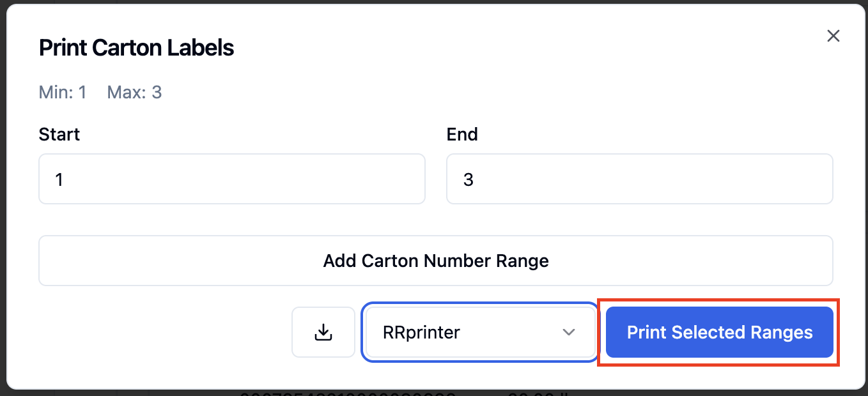Select the Start field label

point(59,134)
